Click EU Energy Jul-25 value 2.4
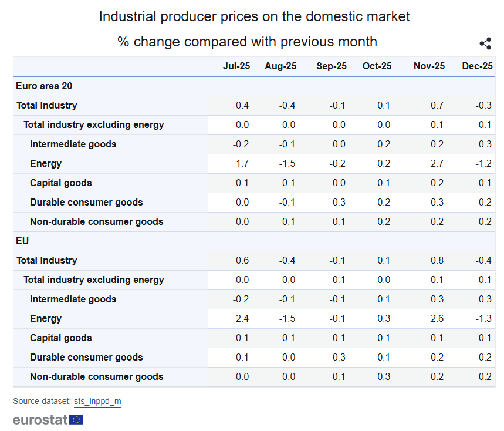The height and width of the screenshot is (431, 504). pyautogui.click(x=242, y=319)
